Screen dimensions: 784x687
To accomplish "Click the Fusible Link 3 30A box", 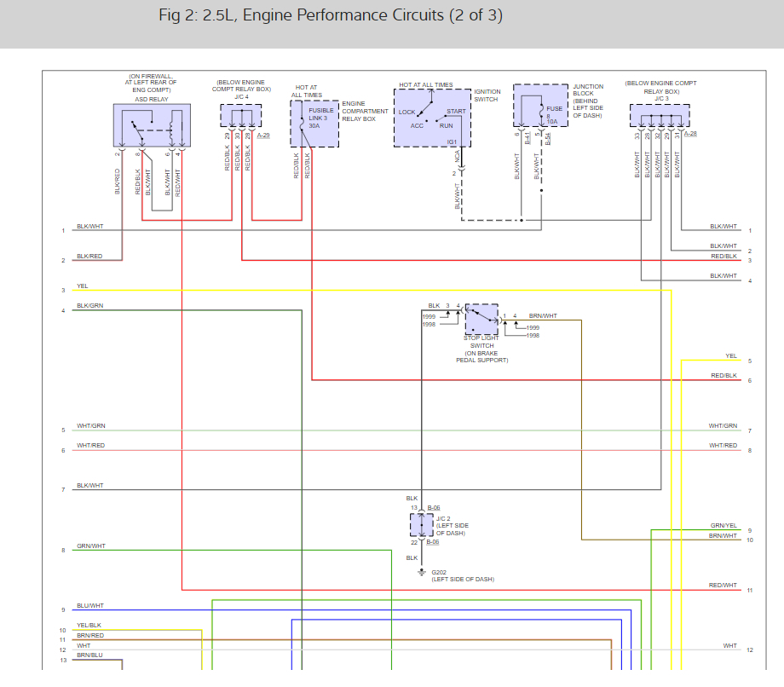I will click(x=314, y=124).
